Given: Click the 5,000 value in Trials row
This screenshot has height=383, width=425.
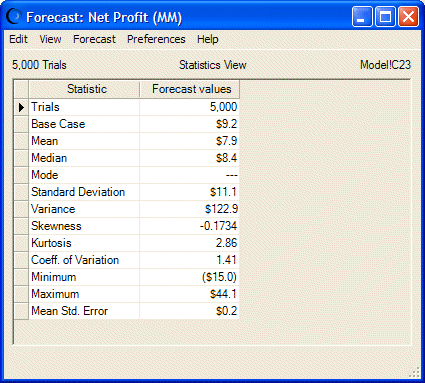Looking at the screenshot, I should click(223, 107).
